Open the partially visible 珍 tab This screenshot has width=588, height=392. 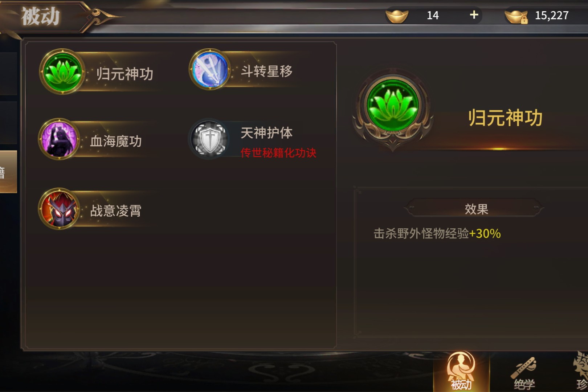[581, 372]
